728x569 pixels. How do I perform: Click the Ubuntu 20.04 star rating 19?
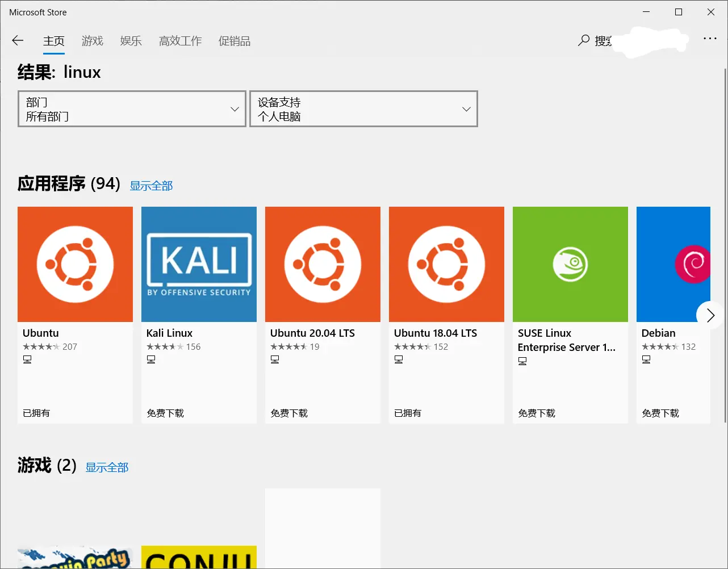(295, 347)
